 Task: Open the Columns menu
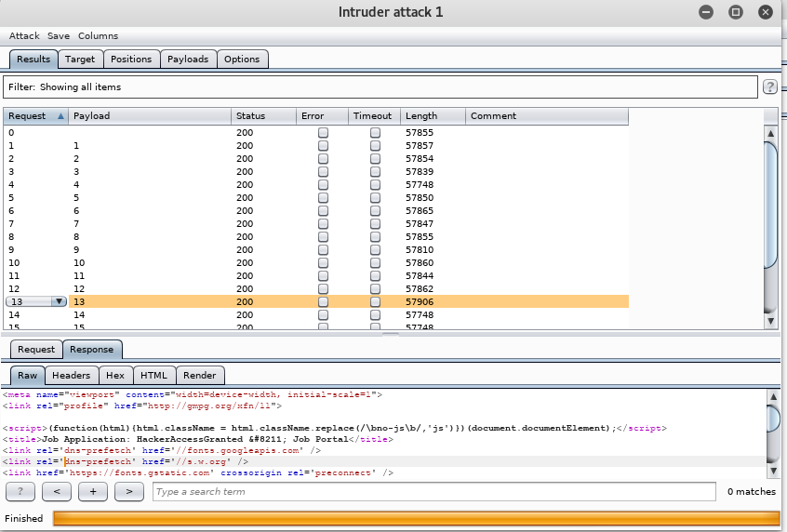pyautogui.click(x=98, y=35)
